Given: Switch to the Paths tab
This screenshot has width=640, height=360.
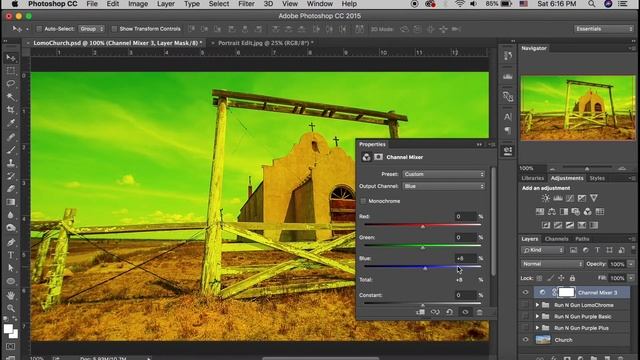Looking at the screenshot, I should coord(582,239).
